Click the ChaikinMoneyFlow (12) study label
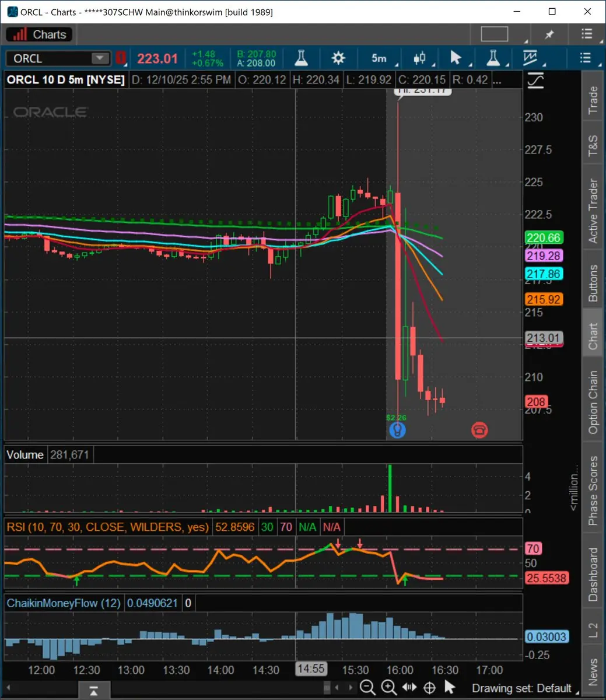This screenshot has width=606, height=700. [x=64, y=603]
